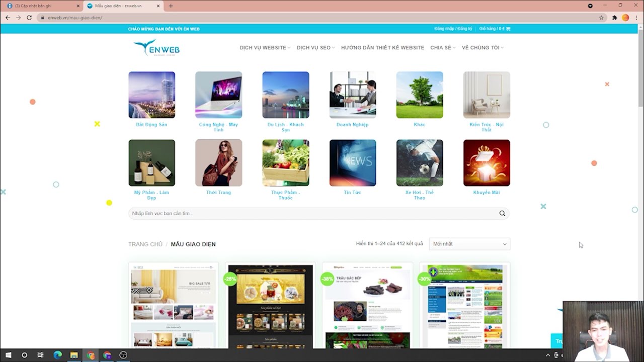Click the browser back arrow
The image size is (644, 362).
point(8,18)
